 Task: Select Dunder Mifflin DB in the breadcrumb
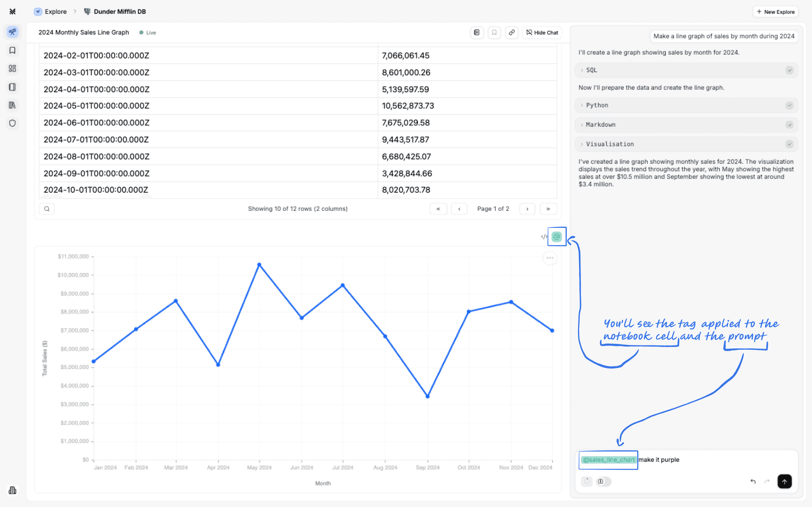point(119,11)
